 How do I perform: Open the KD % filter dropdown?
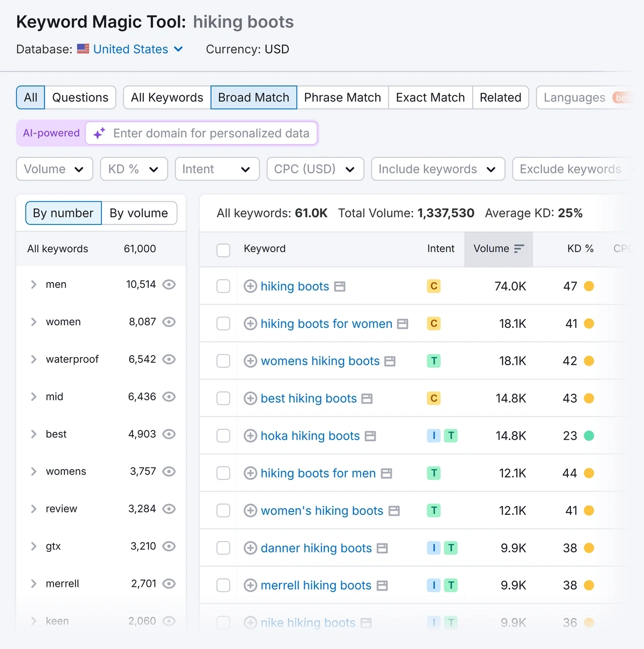134,169
